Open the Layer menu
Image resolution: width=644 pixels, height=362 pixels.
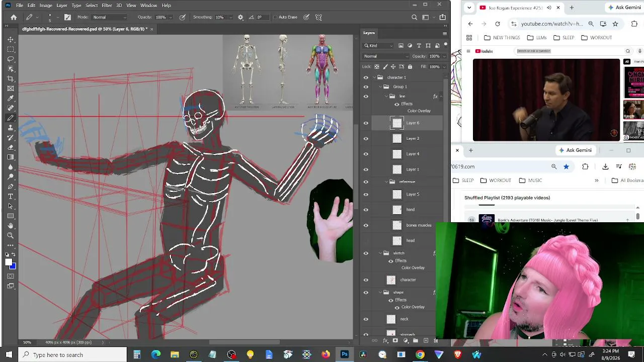click(62, 5)
